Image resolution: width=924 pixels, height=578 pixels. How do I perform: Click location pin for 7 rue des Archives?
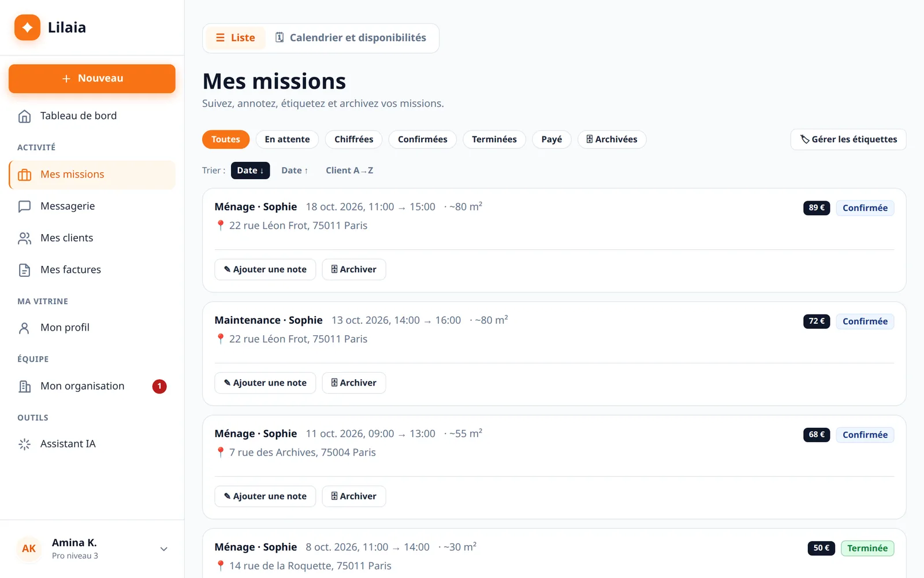click(220, 453)
